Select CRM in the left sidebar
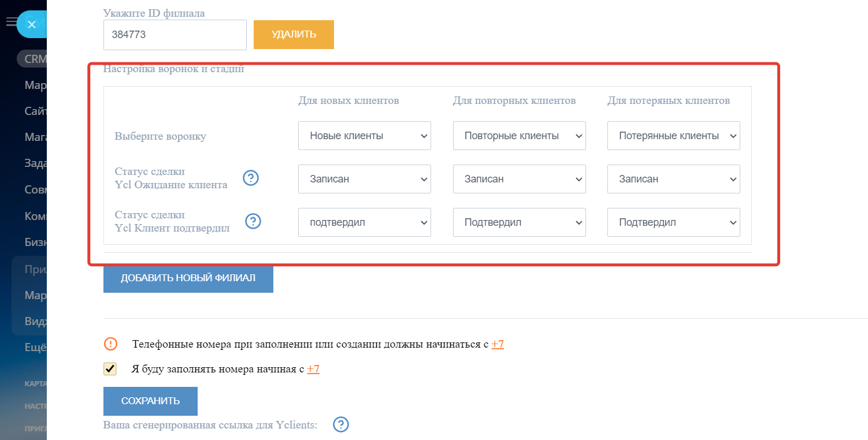 pos(35,59)
